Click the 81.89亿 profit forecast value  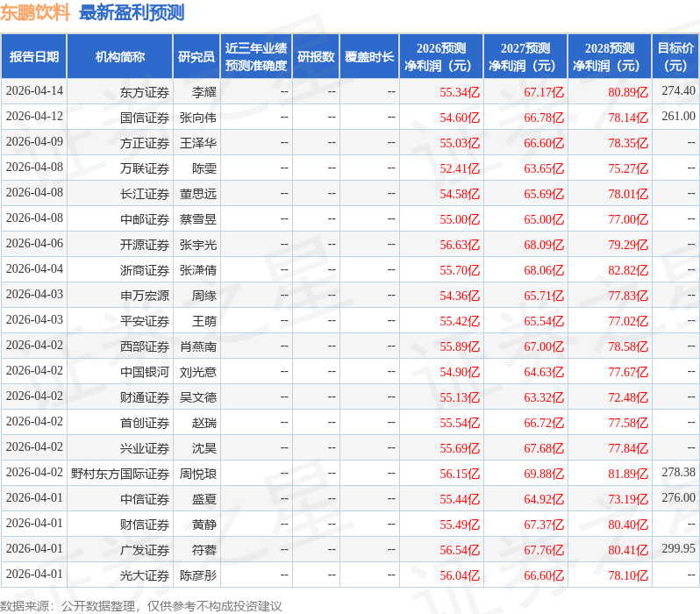pyautogui.click(x=627, y=474)
